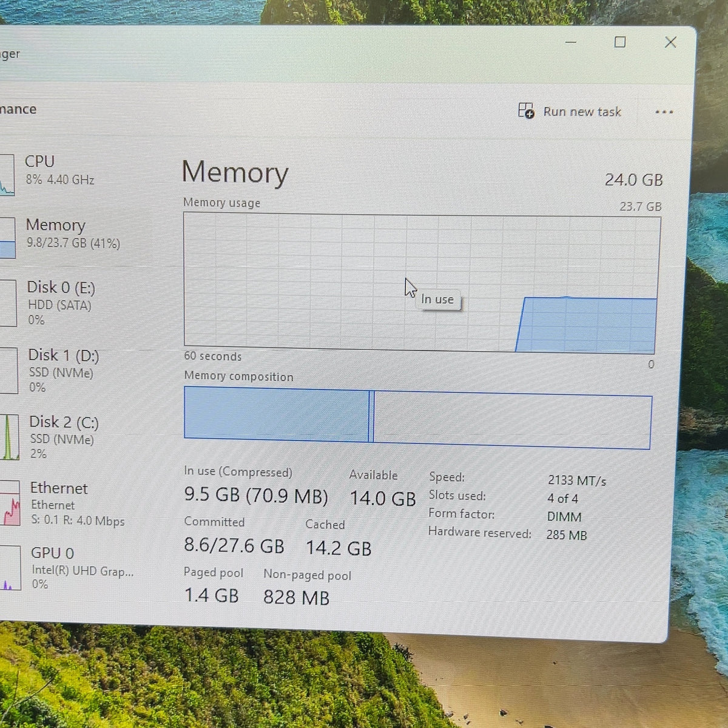Click the modified sliver in Memory composition
The width and height of the screenshot is (728, 728).
coord(371,417)
